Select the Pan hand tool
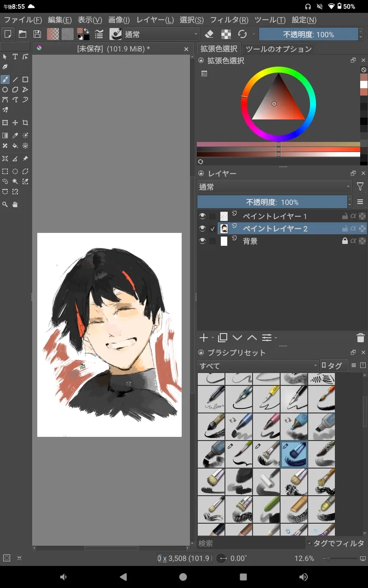The height and width of the screenshot is (588, 368). [x=15, y=204]
